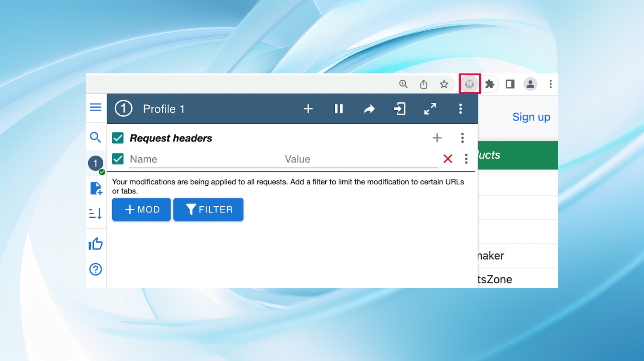Open the Profile 1 three-dot menu
The image size is (644, 361).
460,109
